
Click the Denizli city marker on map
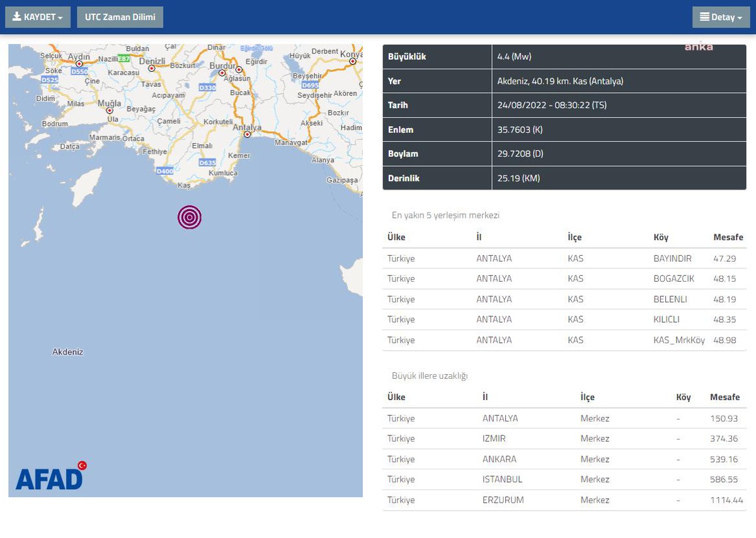(x=152, y=68)
